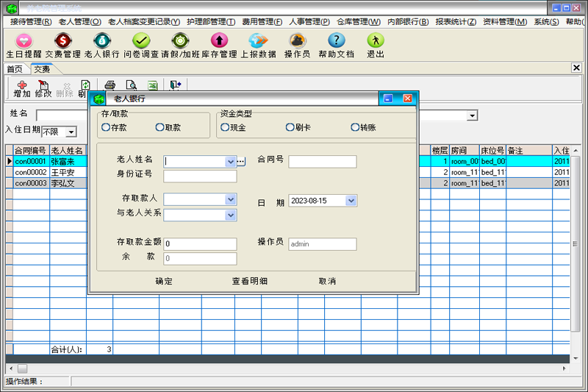588x392 pixels.
Task: Click the 确定 confirm button
Action: point(164,281)
